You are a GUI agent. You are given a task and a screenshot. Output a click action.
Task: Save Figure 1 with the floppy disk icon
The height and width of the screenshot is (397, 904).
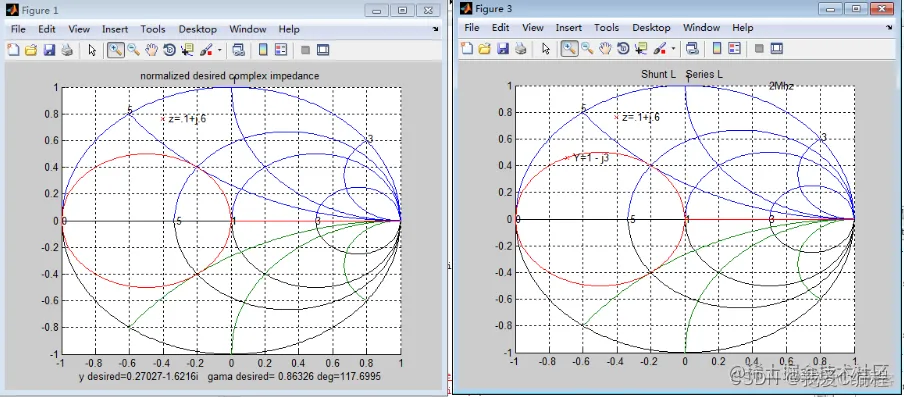[x=49, y=50]
